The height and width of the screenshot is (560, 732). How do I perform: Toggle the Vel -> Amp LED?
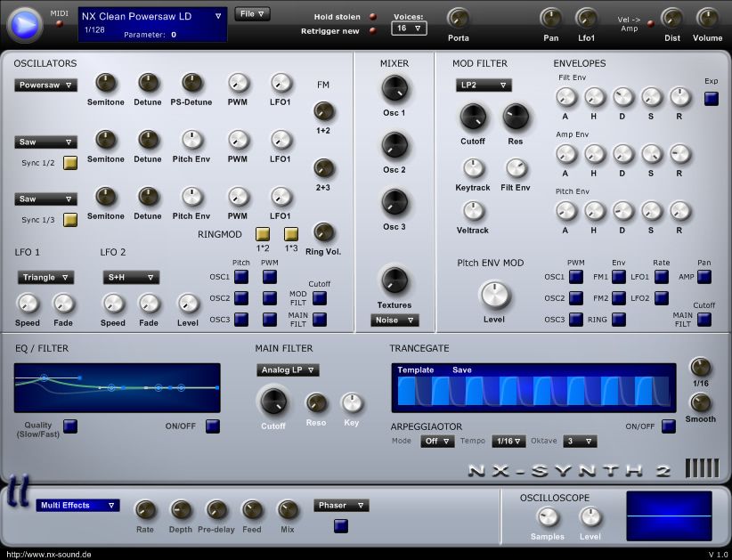pyautogui.click(x=651, y=23)
